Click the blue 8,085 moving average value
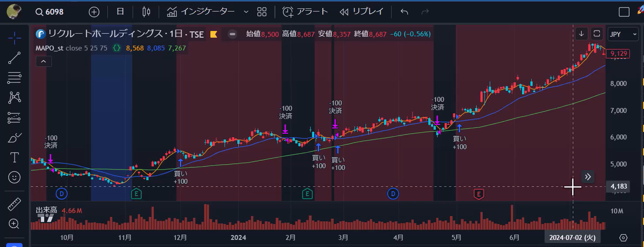 tap(156, 48)
